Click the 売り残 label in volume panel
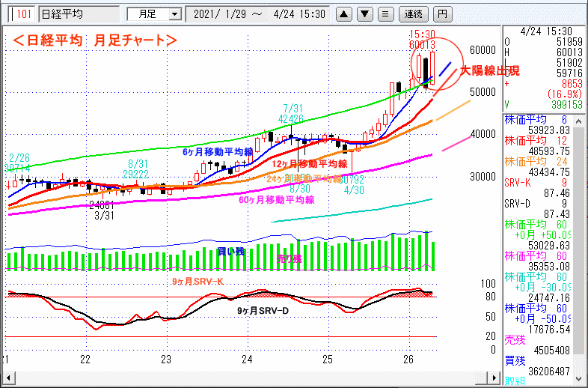The image size is (588, 388). click(289, 258)
